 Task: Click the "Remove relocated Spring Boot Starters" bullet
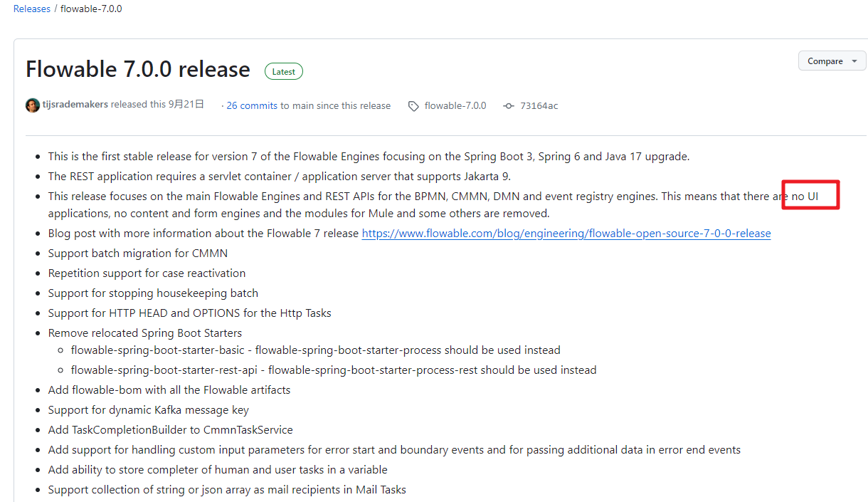145,333
